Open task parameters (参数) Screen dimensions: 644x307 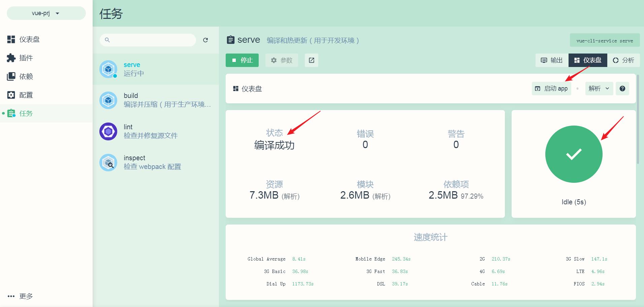tap(282, 60)
